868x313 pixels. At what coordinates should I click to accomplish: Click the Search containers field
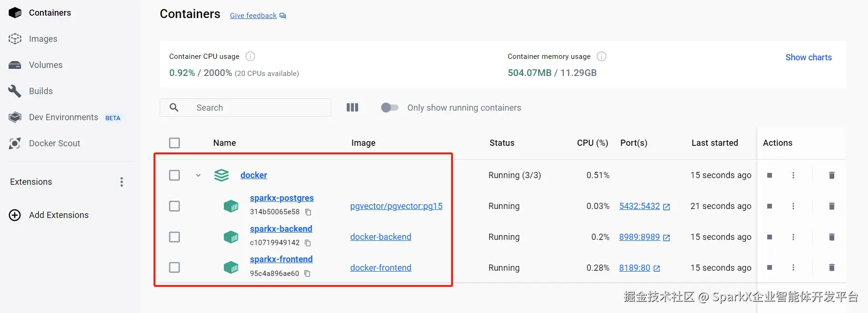pos(245,108)
